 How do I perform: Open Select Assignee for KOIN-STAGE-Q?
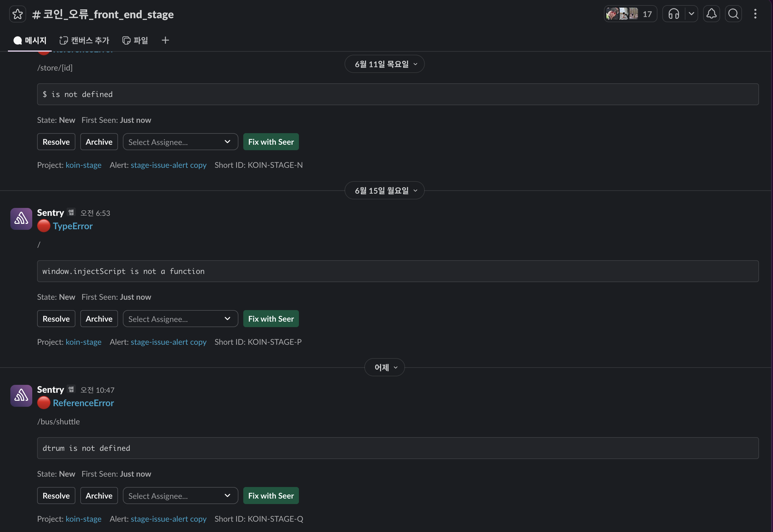(x=180, y=496)
